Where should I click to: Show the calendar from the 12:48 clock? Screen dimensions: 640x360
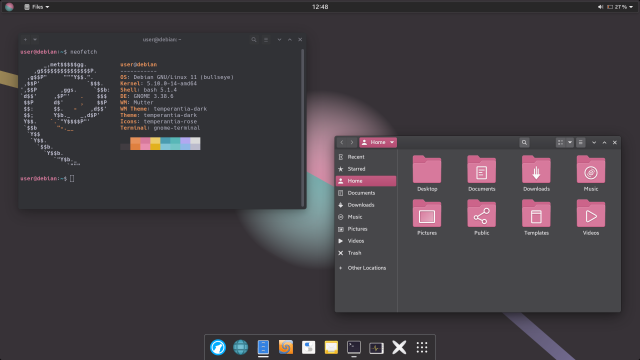[320, 7]
